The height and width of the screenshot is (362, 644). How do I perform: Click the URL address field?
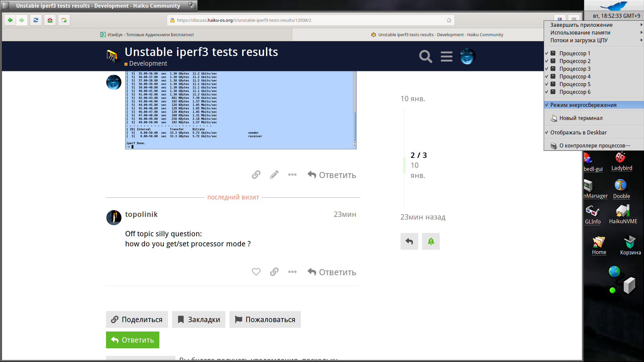(x=310, y=20)
